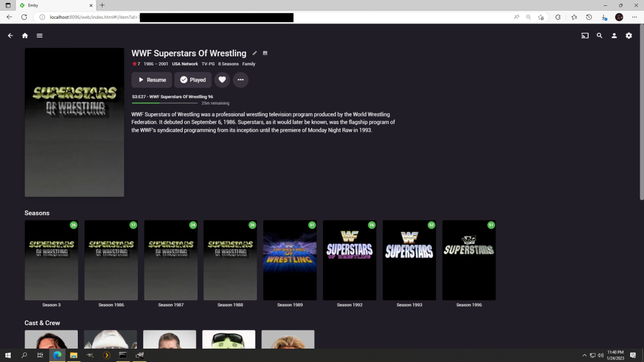Open the Season 1993 poster
This screenshot has height=362, width=644.
pos(409,260)
